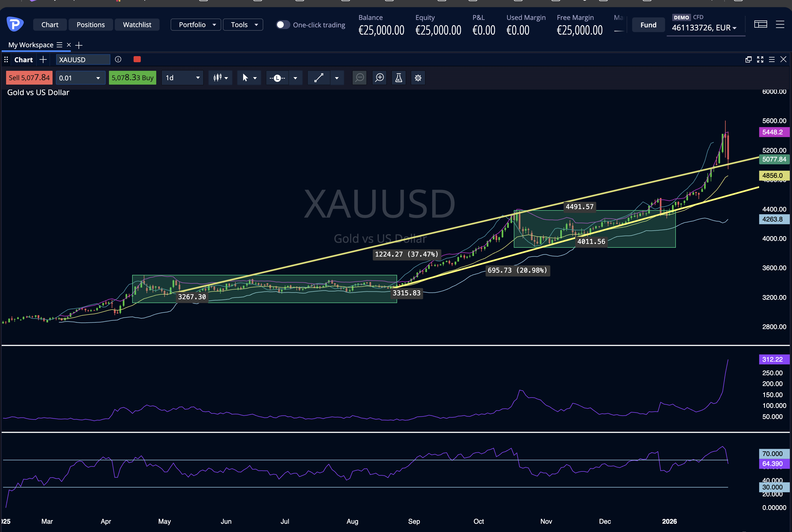The width and height of the screenshot is (792, 532).
Task: Maximize chart panel to fullscreen
Action: 760,59
